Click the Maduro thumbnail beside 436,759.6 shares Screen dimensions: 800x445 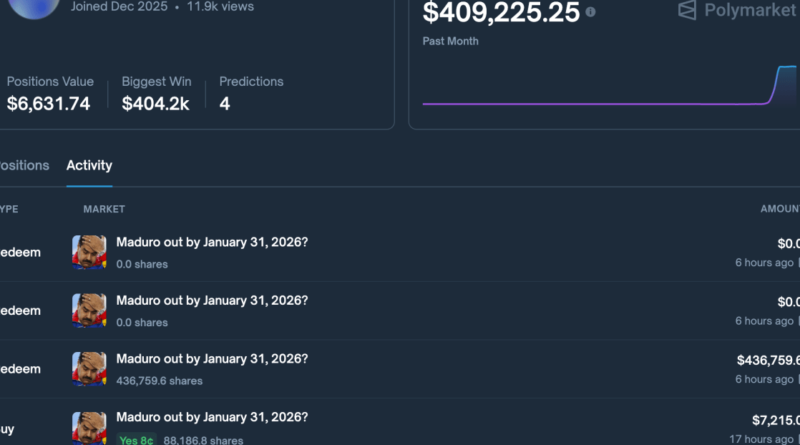tap(89, 368)
